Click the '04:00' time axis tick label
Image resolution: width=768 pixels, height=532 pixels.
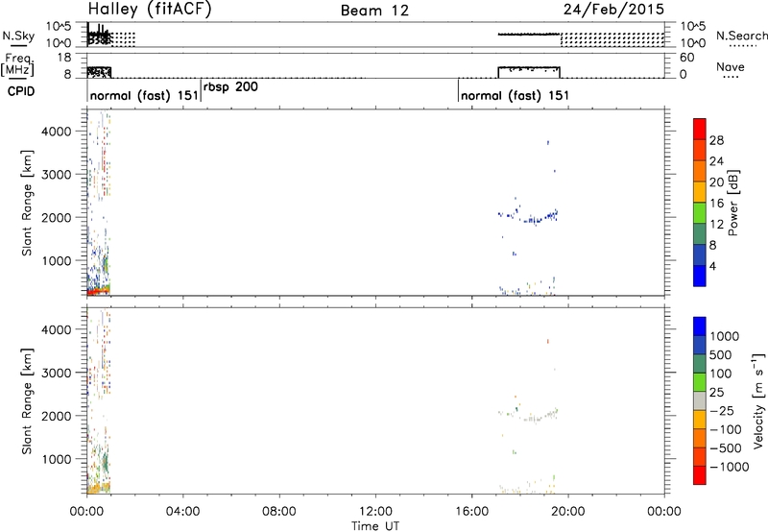point(182,512)
